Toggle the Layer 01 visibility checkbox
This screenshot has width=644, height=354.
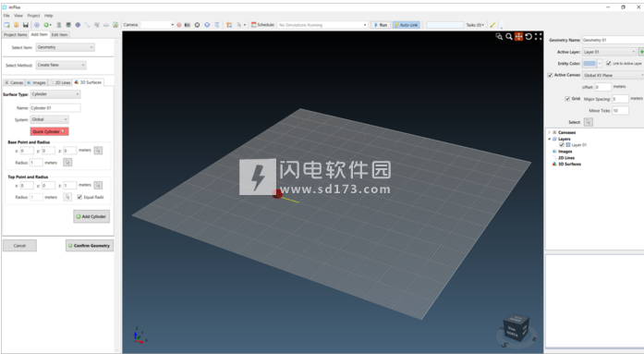(x=562, y=145)
